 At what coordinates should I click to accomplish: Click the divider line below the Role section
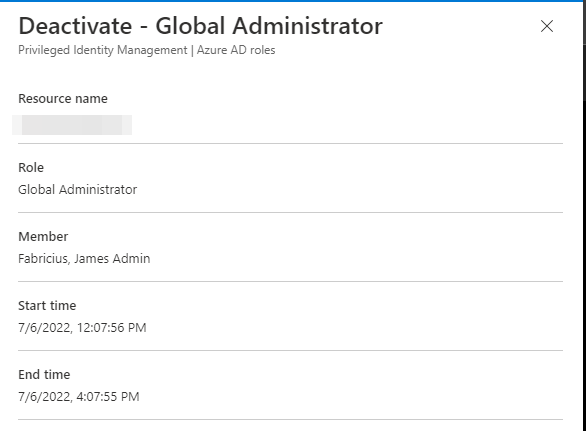290,212
